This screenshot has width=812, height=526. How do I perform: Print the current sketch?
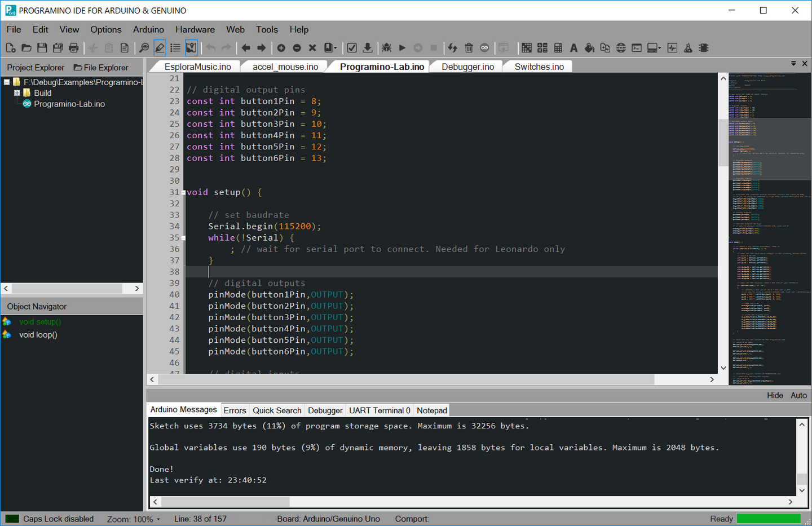click(x=73, y=48)
